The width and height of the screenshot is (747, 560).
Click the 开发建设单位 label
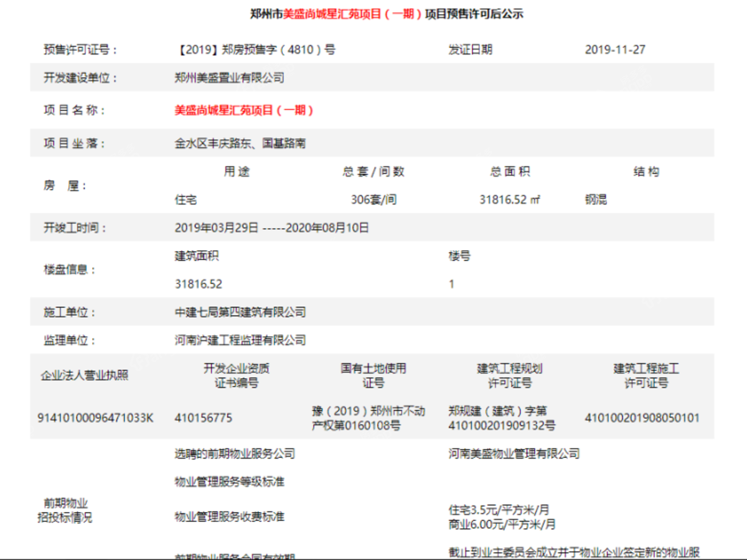[80, 78]
